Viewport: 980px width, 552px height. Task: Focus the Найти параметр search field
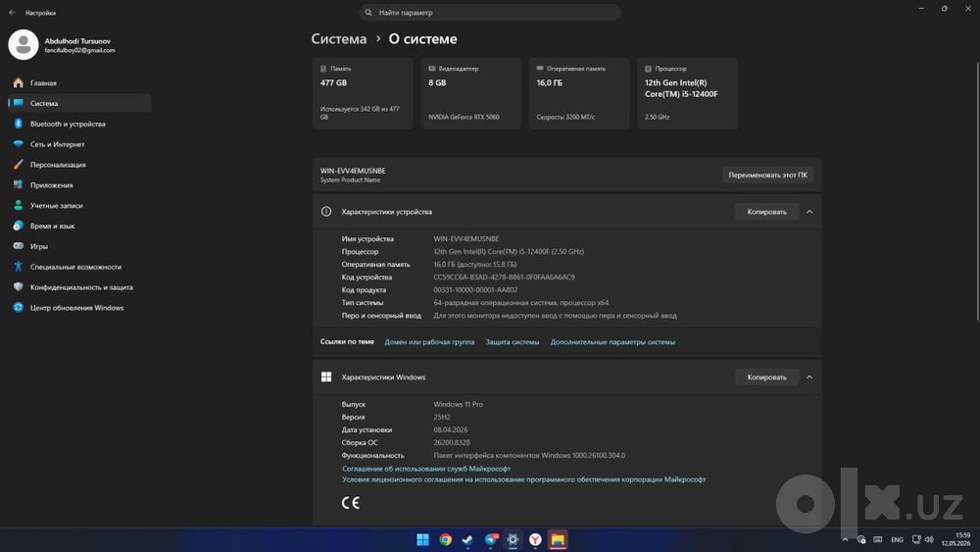(490, 13)
